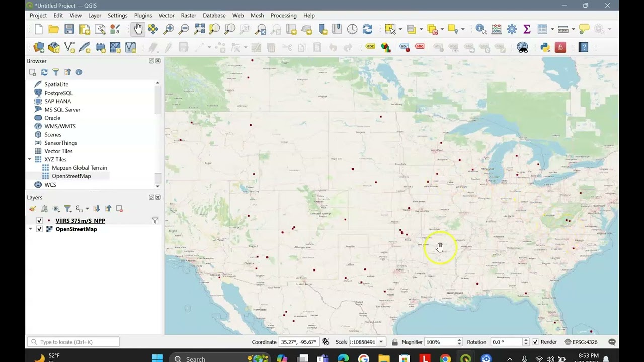Click the Filter Browser funnel icon
This screenshot has height=362, width=644.
coord(55,72)
